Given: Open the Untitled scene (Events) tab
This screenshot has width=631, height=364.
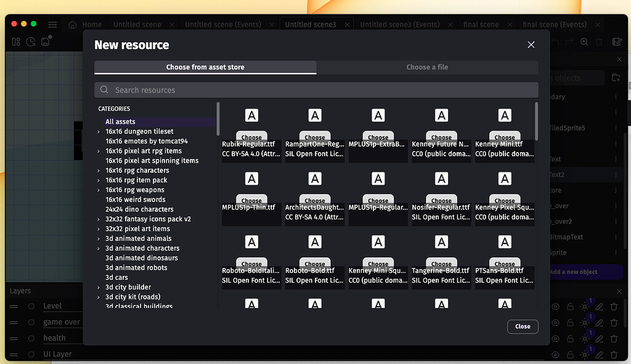Looking at the screenshot, I should coord(223,25).
